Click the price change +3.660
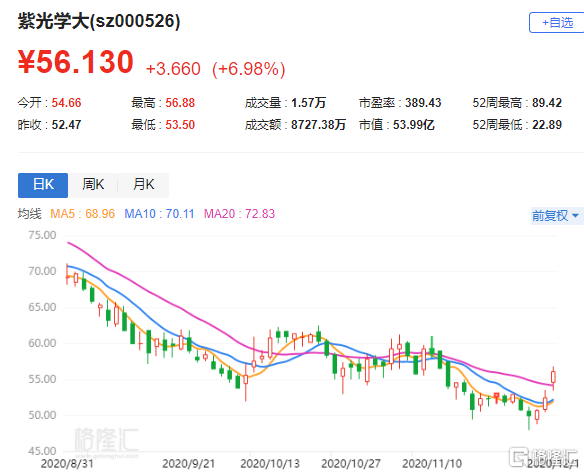The image size is (584, 474). tap(173, 69)
